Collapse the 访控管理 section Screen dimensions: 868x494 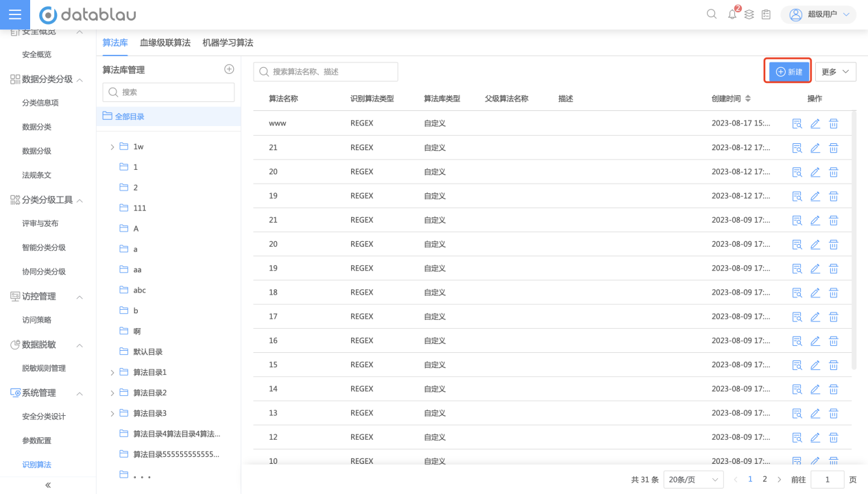point(80,297)
